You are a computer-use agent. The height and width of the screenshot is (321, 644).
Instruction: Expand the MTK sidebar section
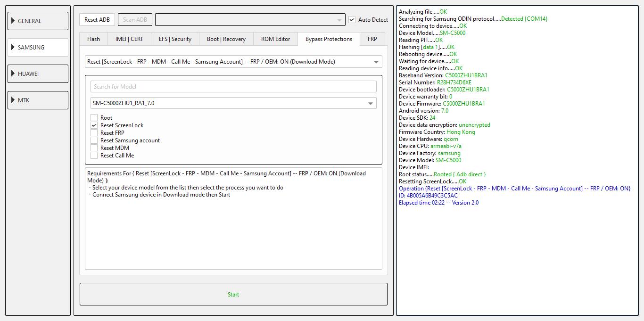coord(38,100)
